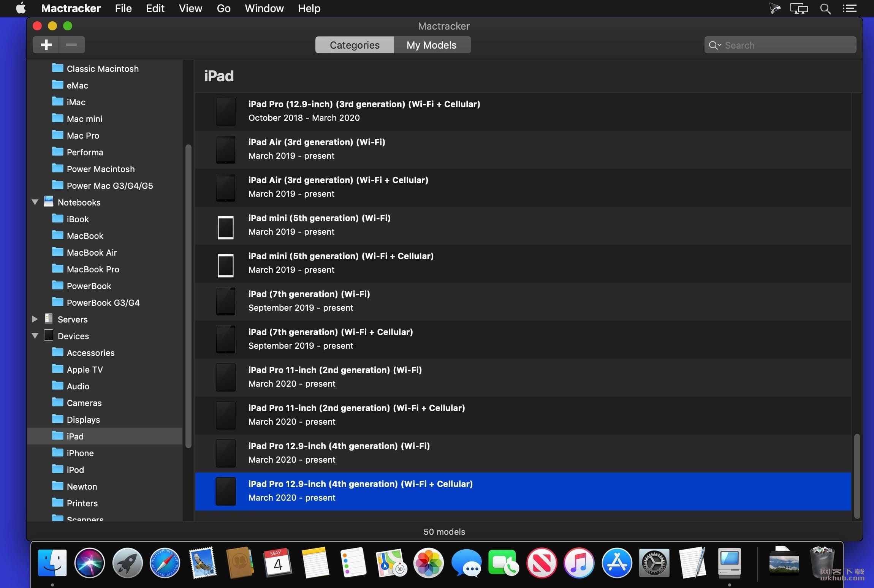
Task: Open the View menu
Action: (190, 8)
